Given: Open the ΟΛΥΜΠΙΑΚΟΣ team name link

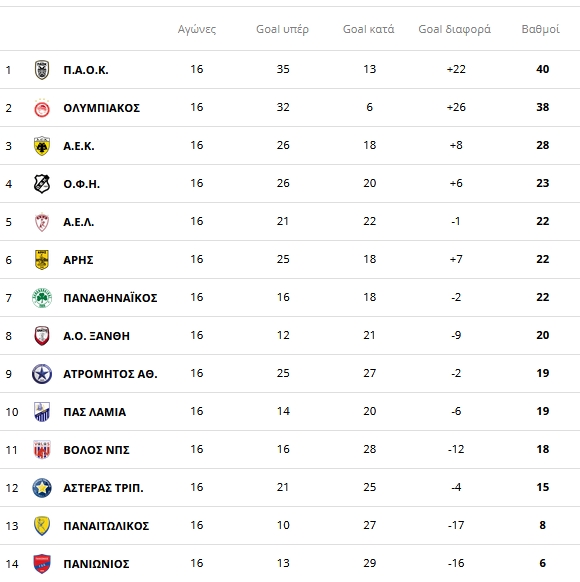Looking at the screenshot, I should [x=102, y=108].
